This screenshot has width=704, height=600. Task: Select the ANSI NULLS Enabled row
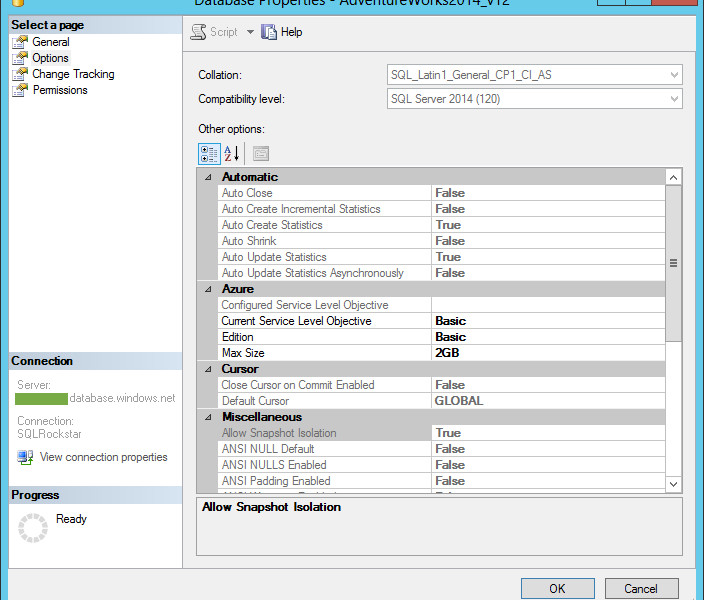442,465
